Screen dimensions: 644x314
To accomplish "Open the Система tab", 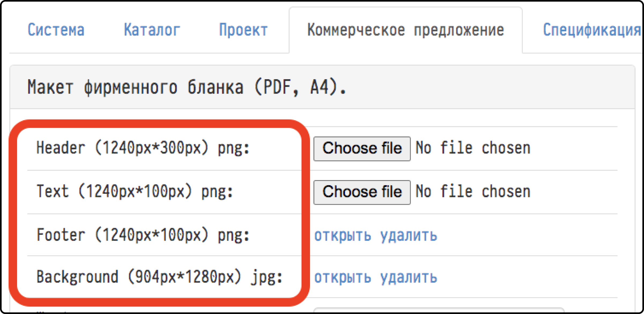I will [x=56, y=30].
